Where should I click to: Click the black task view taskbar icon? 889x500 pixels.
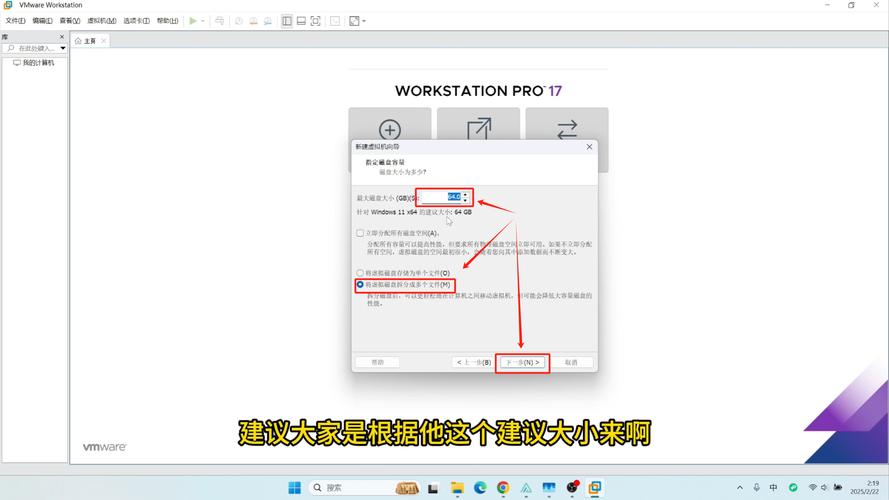click(x=433, y=488)
